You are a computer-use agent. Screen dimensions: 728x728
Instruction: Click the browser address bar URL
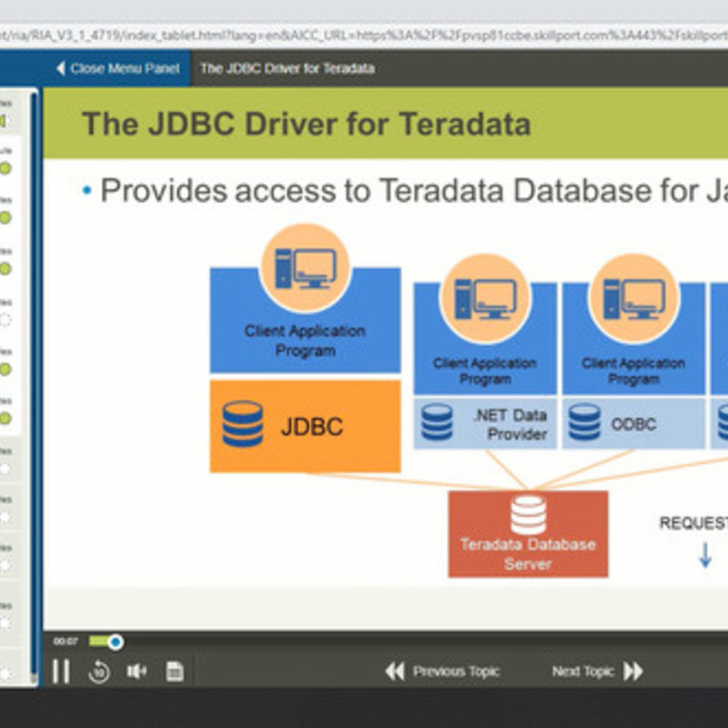[x=364, y=35]
